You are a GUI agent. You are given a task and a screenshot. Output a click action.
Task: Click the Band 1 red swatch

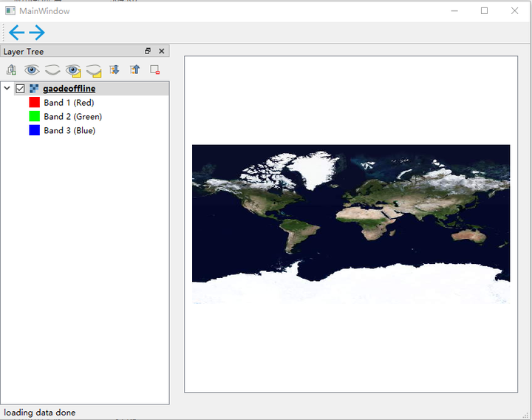point(34,103)
